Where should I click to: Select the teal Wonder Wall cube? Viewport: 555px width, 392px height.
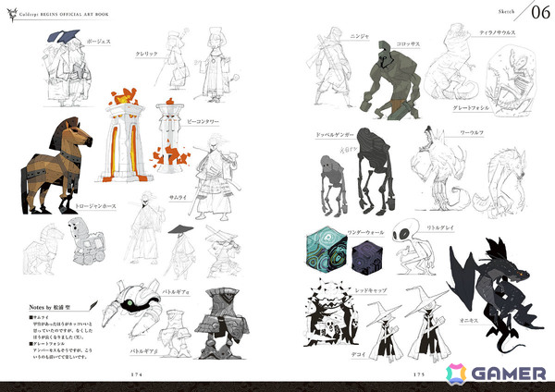click(327, 249)
